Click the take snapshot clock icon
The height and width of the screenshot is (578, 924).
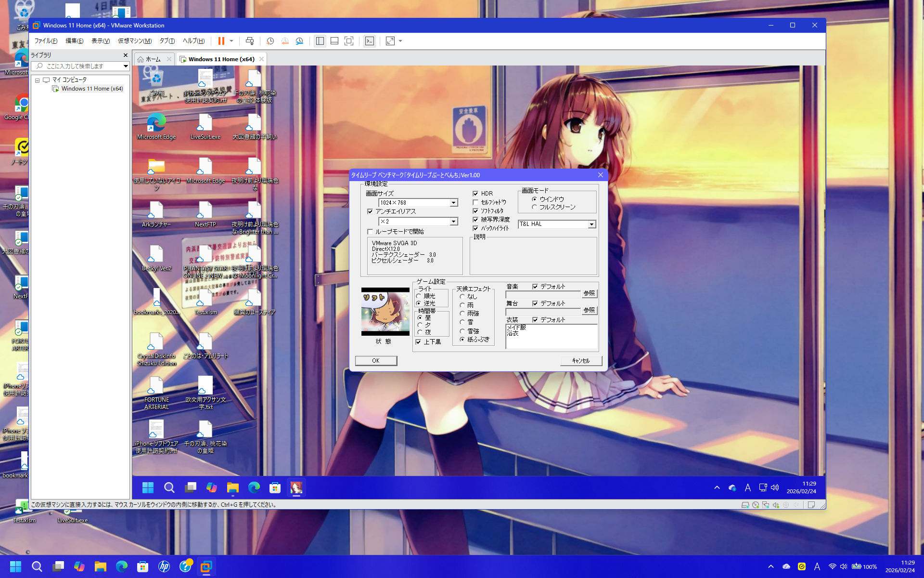pyautogui.click(x=270, y=41)
